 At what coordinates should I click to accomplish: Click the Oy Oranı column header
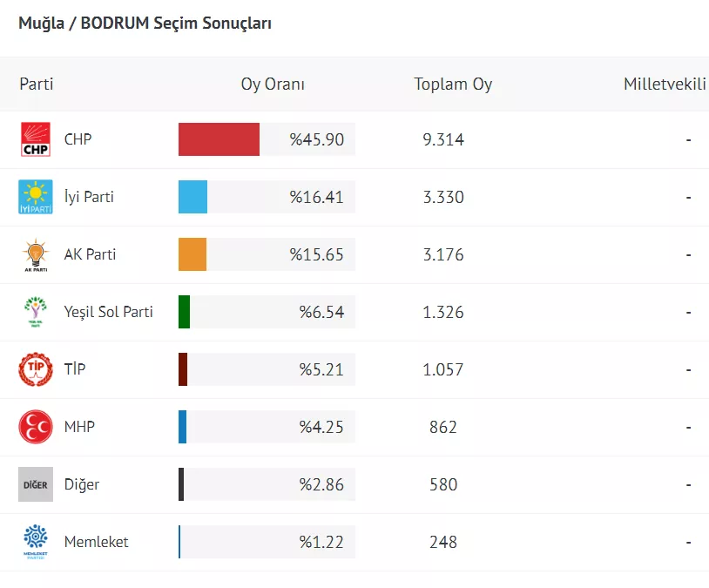(273, 84)
